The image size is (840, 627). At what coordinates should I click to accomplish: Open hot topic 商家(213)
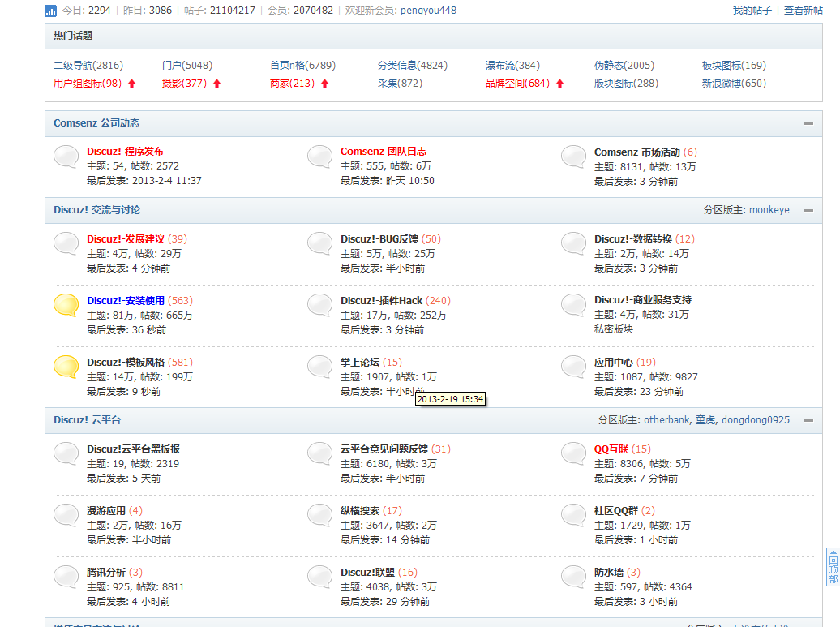pyautogui.click(x=292, y=83)
